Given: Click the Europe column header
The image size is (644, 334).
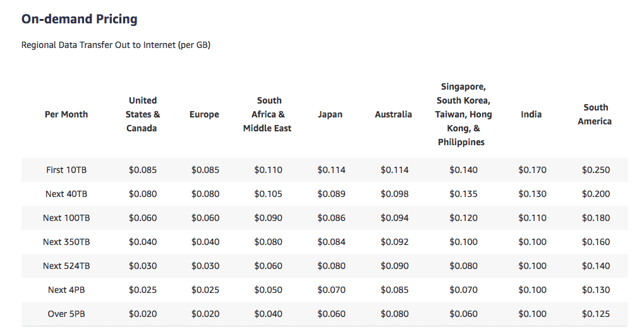Looking at the screenshot, I should pyautogui.click(x=204, y=114).
